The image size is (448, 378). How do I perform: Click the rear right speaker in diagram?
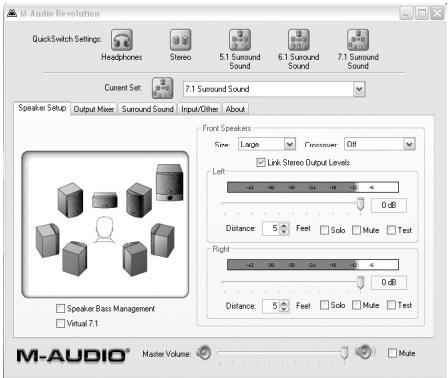[x=135, y=259]
